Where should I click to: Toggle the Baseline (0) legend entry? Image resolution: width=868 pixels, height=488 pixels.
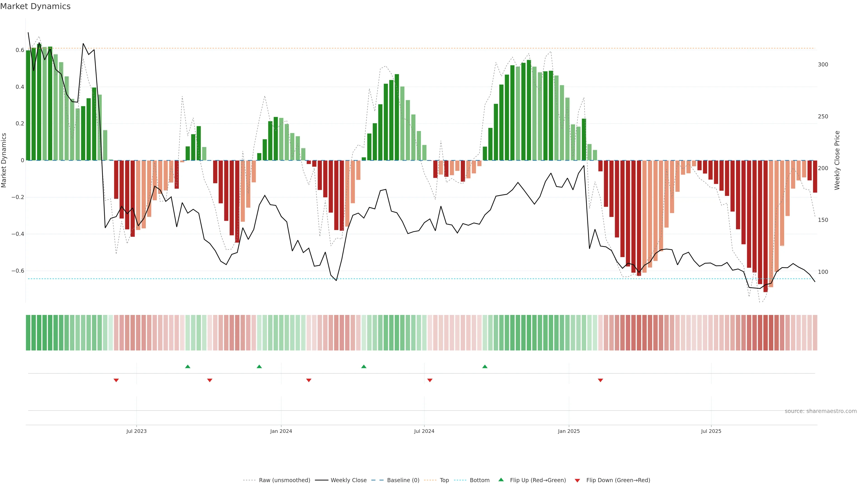click(x=403, y=480)
